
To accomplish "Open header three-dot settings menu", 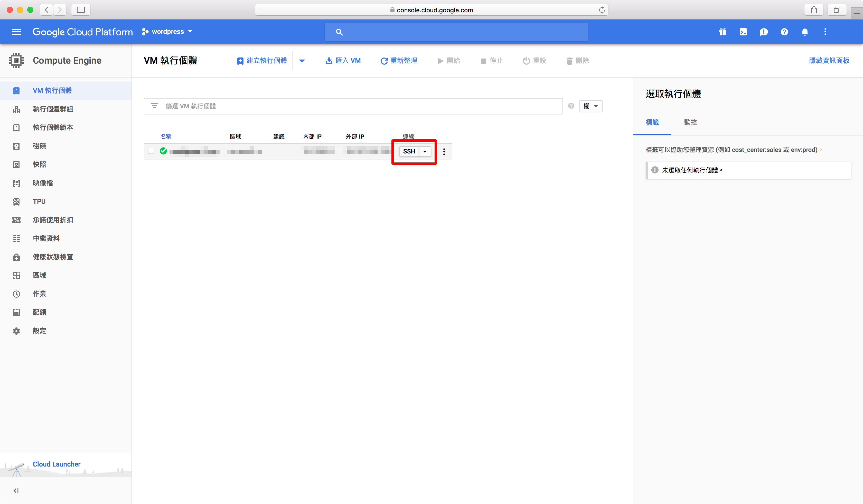I will tap(825, 32).
